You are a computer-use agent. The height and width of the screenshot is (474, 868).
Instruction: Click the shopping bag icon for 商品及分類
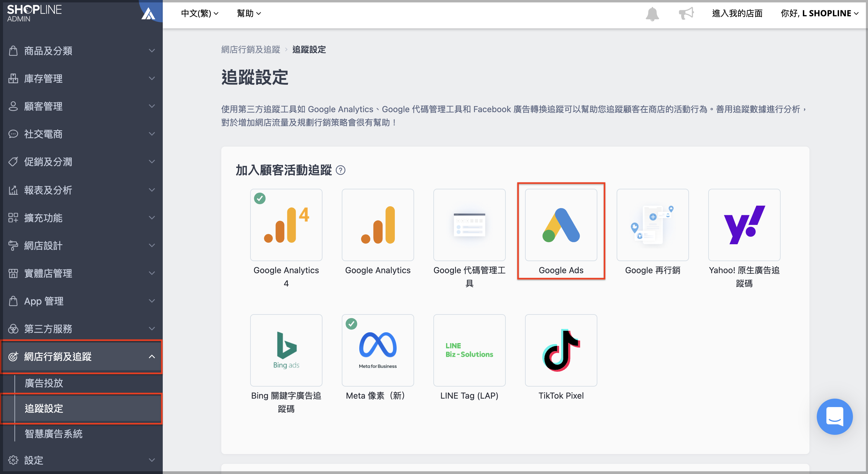click(x=13, y=51)
